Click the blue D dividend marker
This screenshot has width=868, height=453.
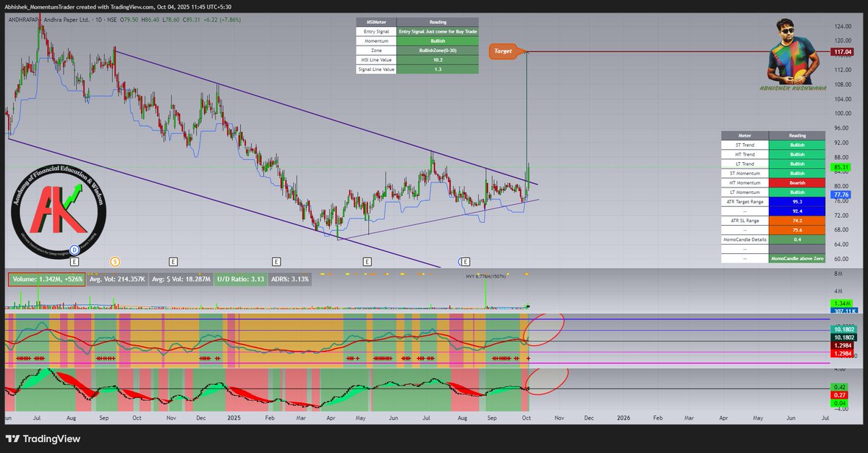[74, 248]
